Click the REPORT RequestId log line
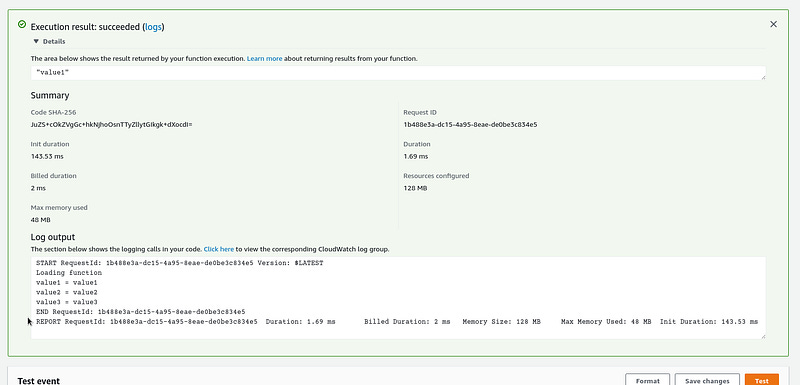The image size is (800, 385). coord(397,322)
